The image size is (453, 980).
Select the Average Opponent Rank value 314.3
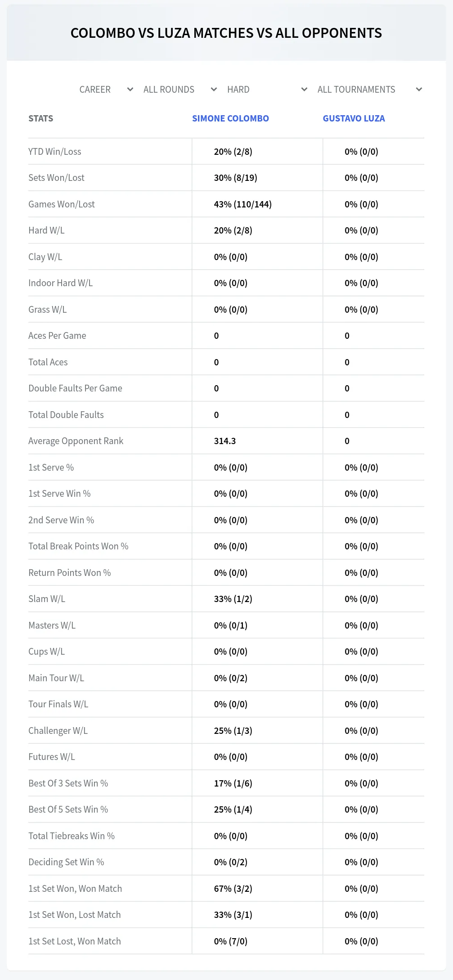[225, 441]
